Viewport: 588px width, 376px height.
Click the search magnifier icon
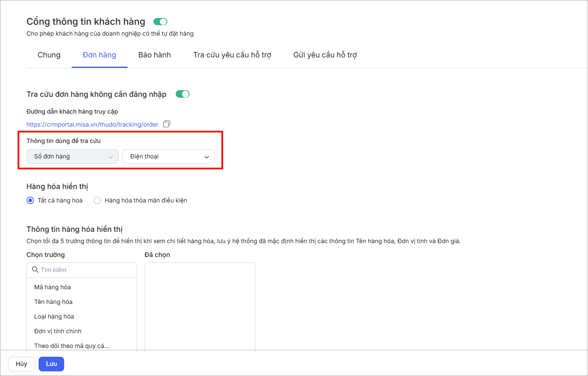pyautogui.click(x=35, y=270)
